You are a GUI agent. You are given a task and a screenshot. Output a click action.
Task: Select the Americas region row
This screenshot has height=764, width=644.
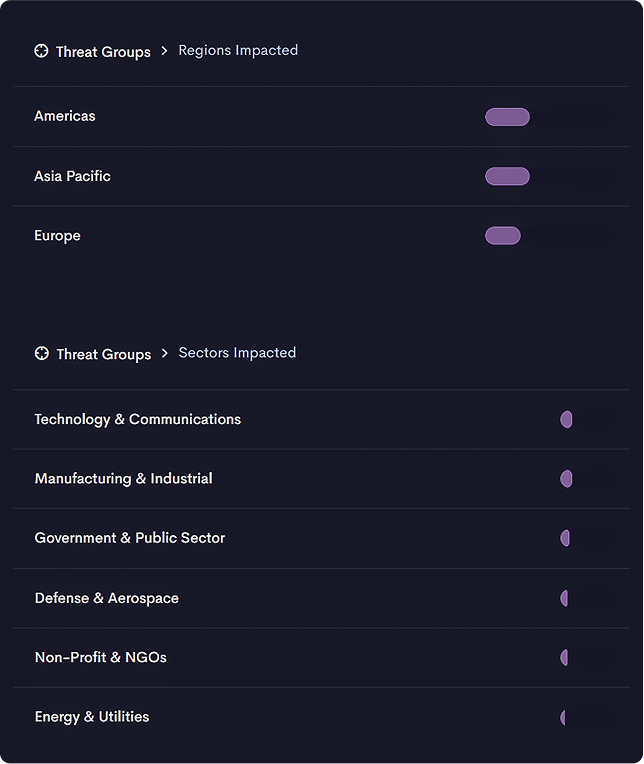click(x=322, y=117)
